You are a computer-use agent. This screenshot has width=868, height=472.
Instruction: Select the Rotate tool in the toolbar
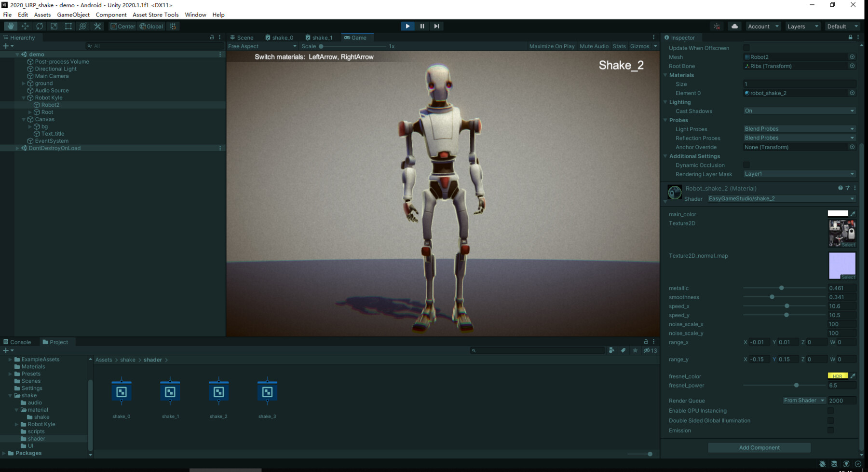(x=40, y=26)
